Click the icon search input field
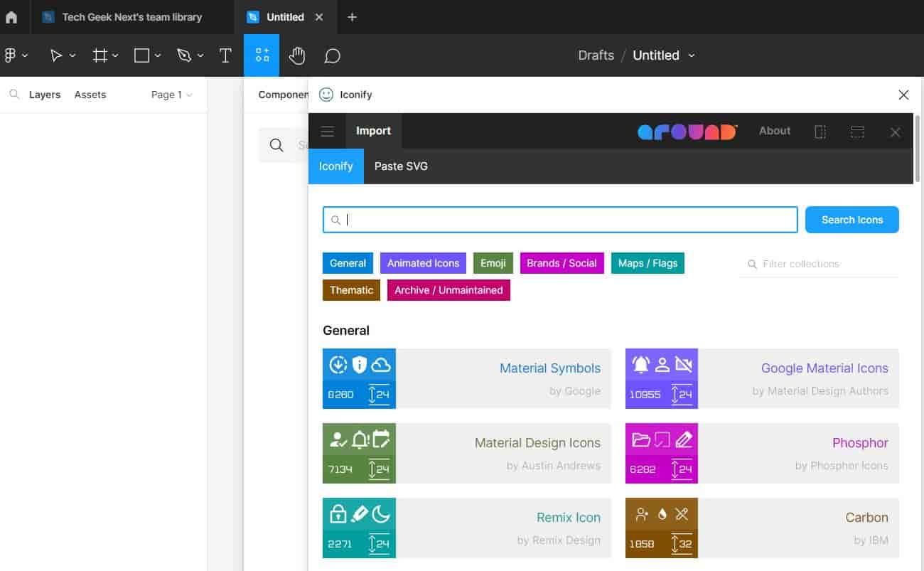This screenshot has width=924, height=571. click(560, 220)
